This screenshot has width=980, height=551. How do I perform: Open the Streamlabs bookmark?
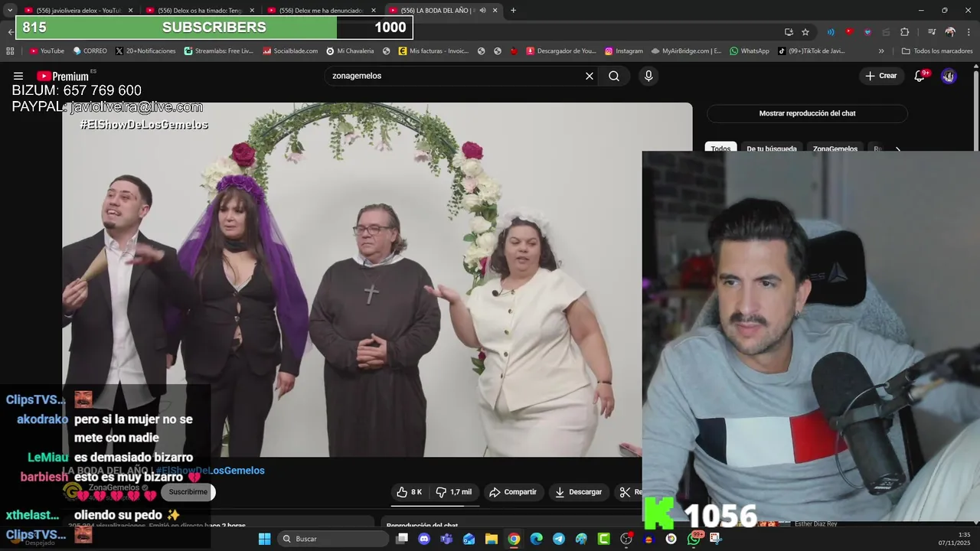[218, 51]
